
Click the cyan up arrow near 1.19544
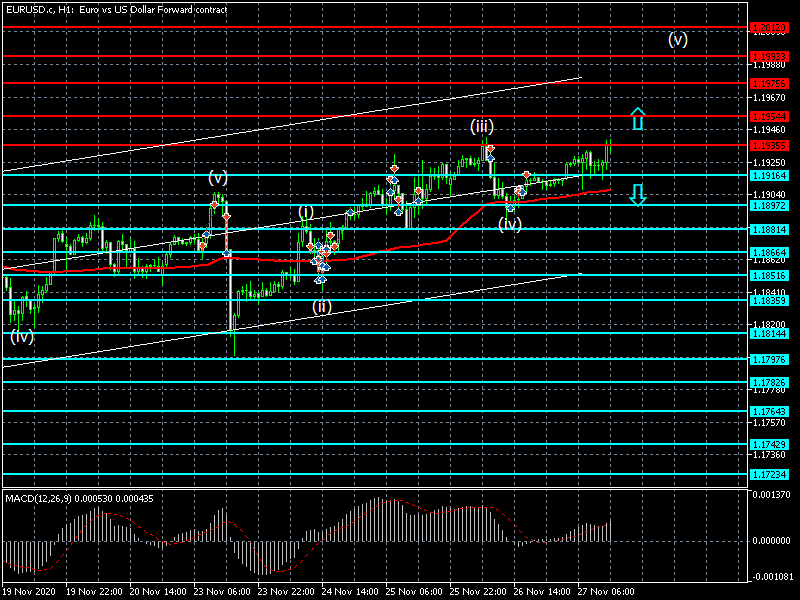[638, 119]
